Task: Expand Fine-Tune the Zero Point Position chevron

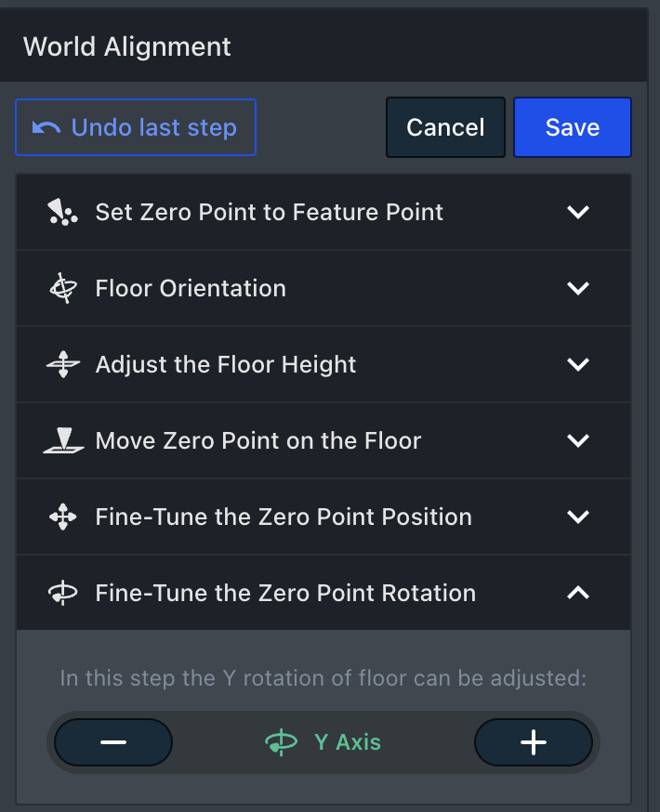Action: (x=578, y=517)
